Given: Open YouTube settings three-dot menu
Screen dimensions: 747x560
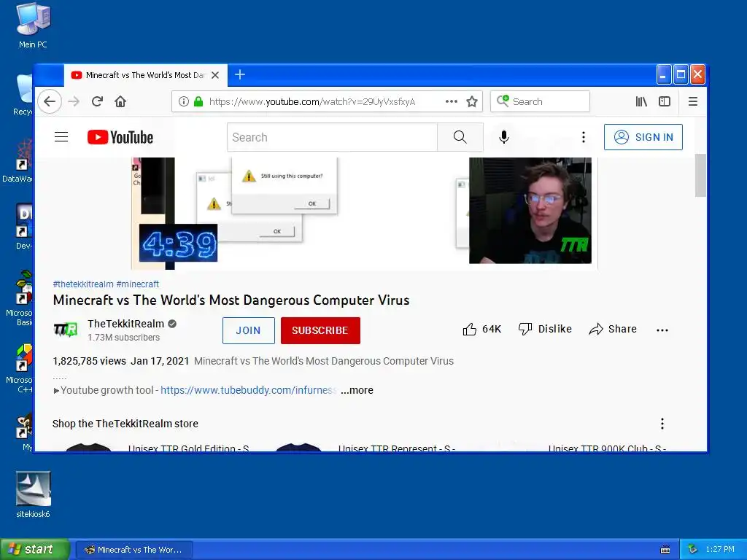Looking at the screenshot, I should point(584,137).
